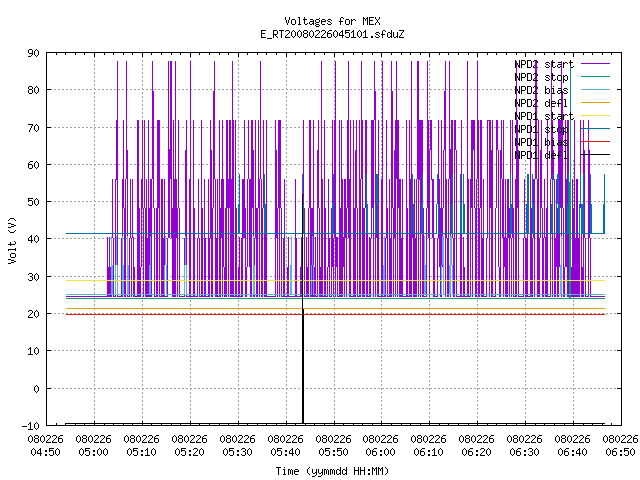
Task: Click the y-axis tick label 80
Action: 33,90
